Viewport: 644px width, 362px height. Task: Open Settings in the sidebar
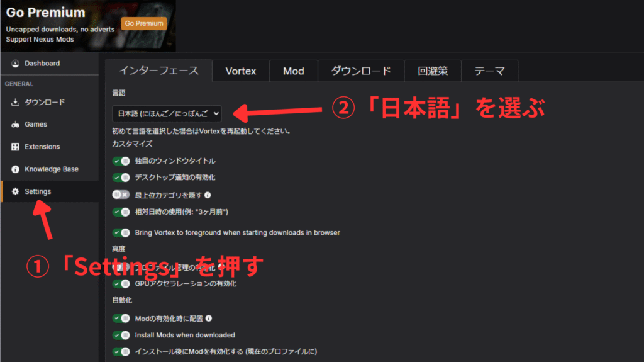(x=50, y=191)
